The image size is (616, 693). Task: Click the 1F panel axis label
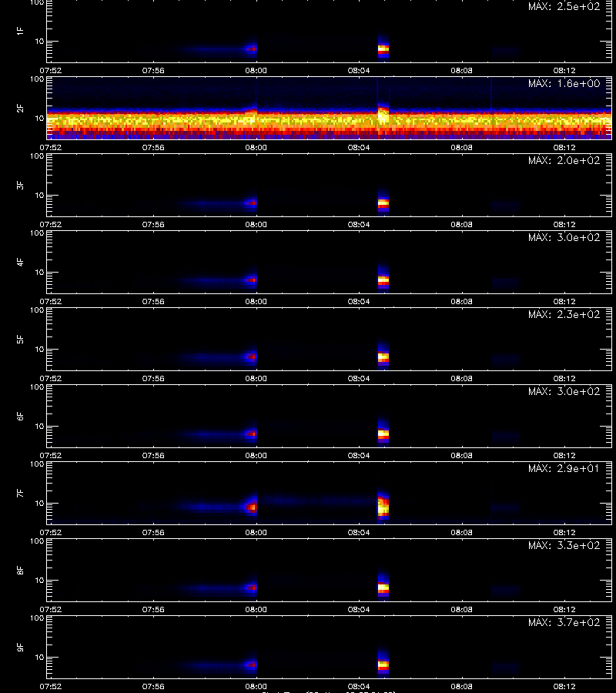point(20,31)
